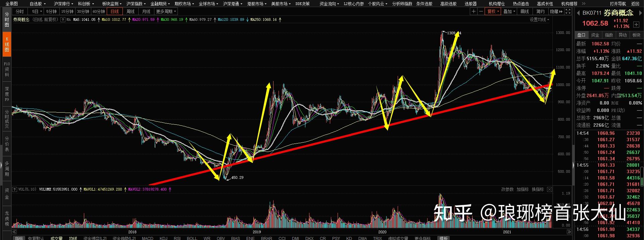Viewport: 644px width, 240px height.
Task: Open 多周期 sidebar panel
Action: 7,168
